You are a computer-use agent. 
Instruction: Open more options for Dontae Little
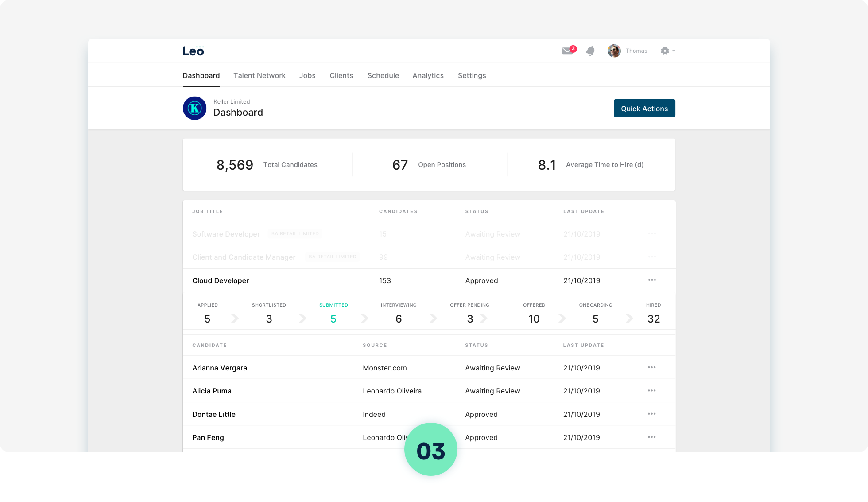652,414
